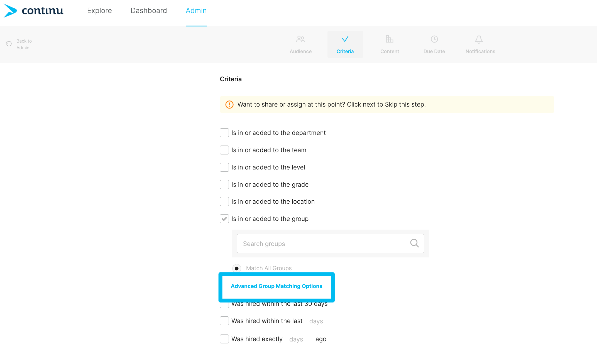
Task: Open the Dashboard menu
Action: [149, 11]
